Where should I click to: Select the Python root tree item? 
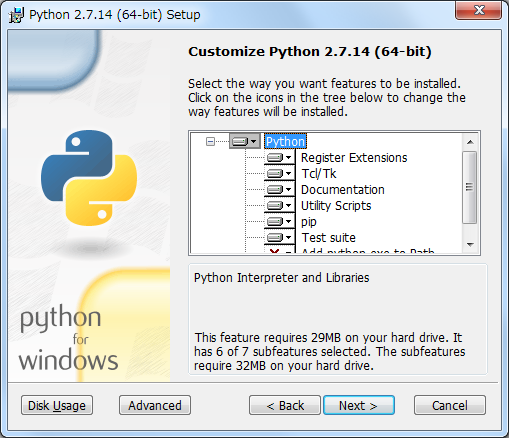[285, 142]
